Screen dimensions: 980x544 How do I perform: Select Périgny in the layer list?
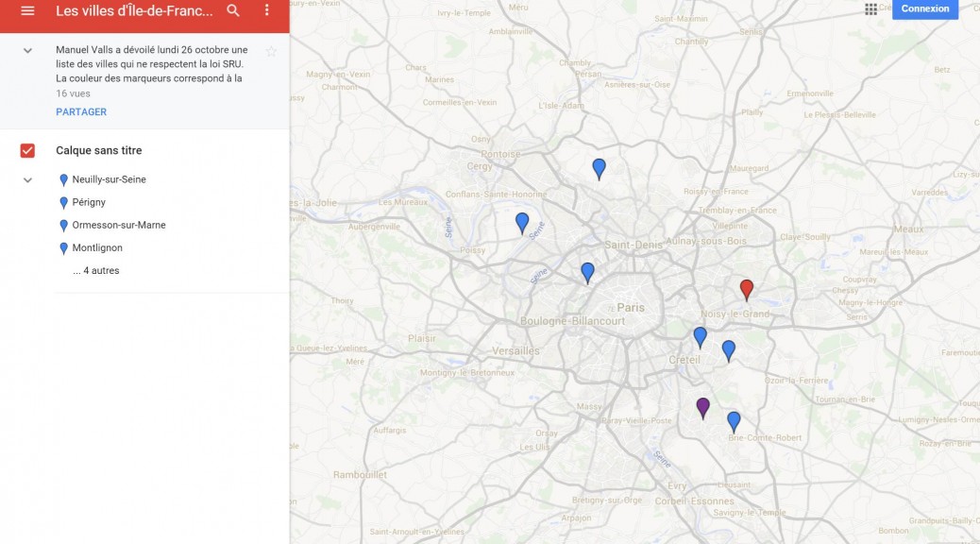tap(89, 202)
